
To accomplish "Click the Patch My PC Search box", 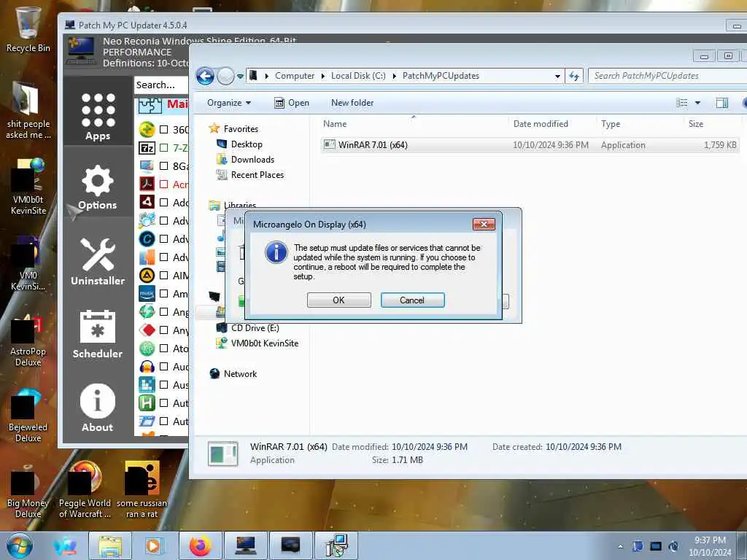I will (x=161, y=85).
